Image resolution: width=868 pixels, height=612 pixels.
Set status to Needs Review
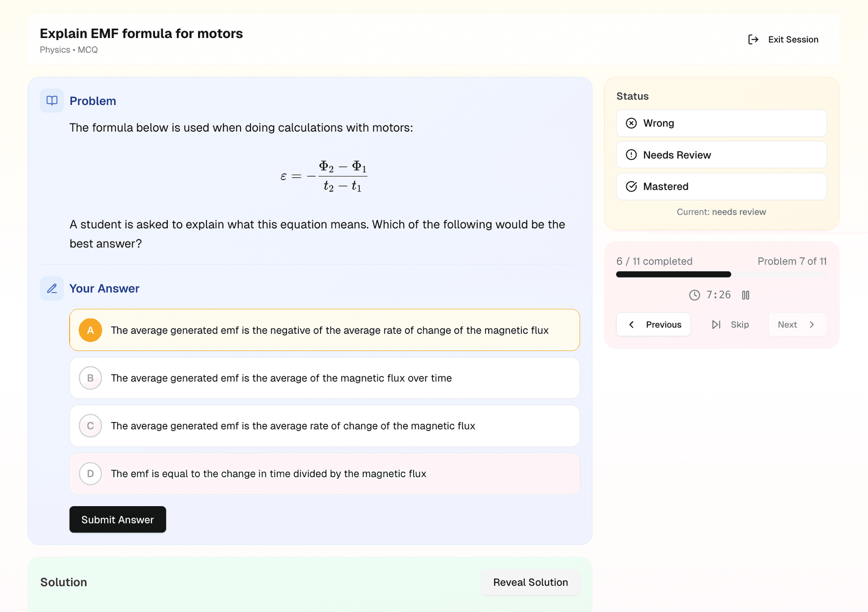point(721,155)
